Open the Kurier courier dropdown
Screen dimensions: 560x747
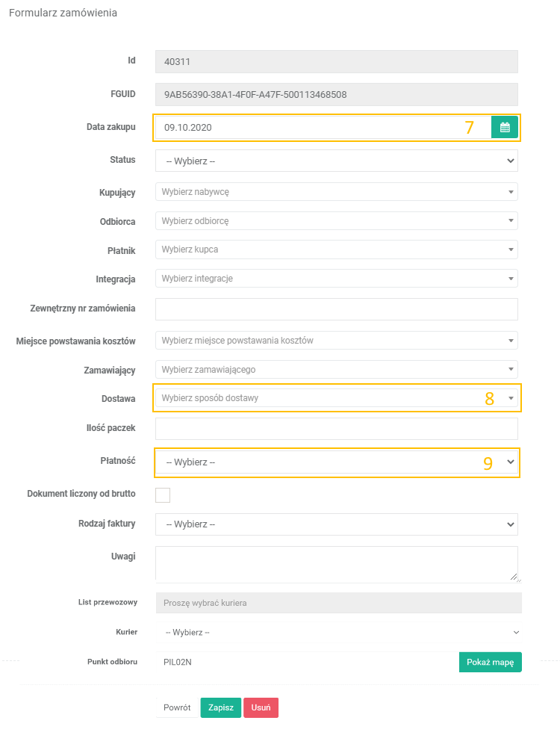pyautogui.click(x=340, y=632)
